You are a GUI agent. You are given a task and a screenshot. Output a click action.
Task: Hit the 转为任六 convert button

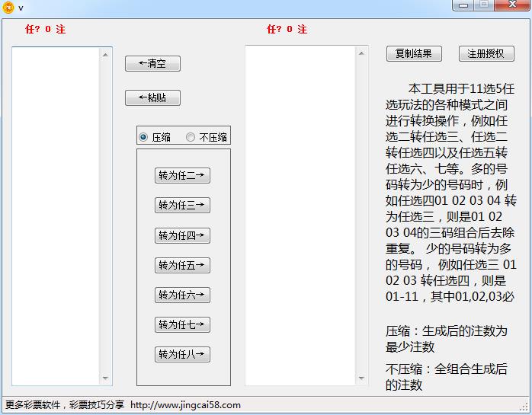point(182,295)
